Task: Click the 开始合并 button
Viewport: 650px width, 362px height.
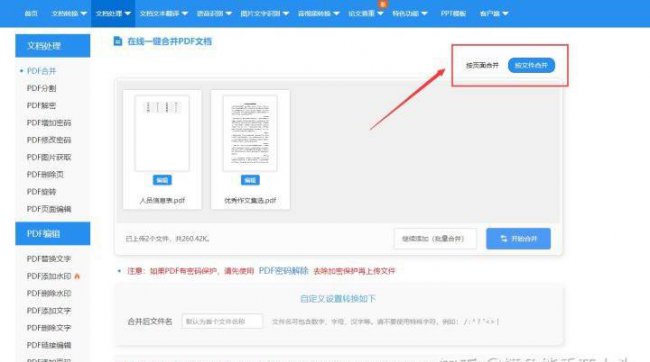Action: click(x=519, y=238)
